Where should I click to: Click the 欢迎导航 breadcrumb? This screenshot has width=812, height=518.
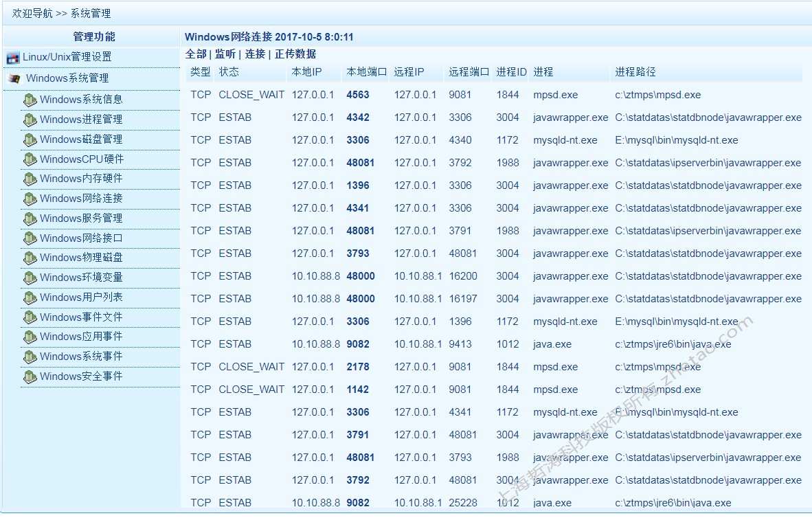pos(32,14)
